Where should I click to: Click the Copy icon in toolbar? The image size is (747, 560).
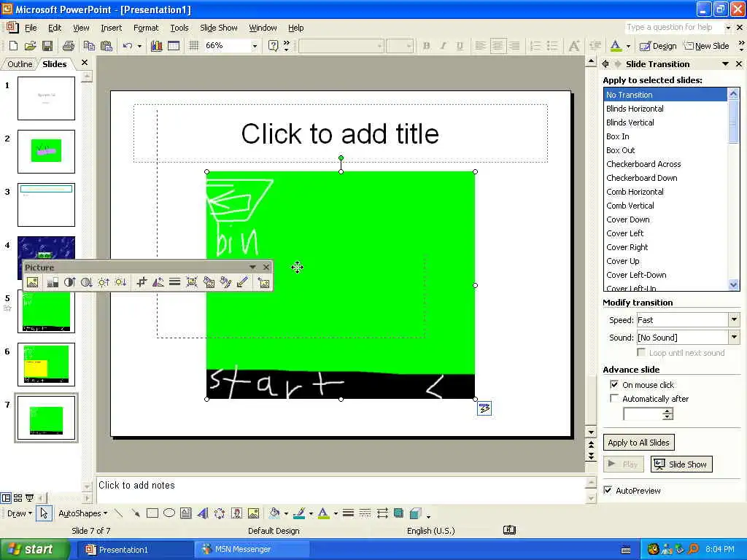pyautogui.click(x=89, y=46)
